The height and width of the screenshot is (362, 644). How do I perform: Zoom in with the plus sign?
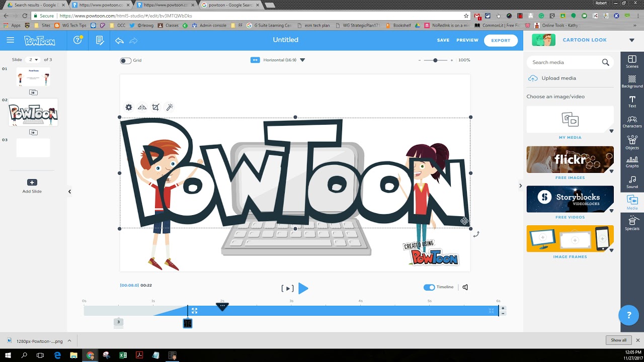point(452,60)
